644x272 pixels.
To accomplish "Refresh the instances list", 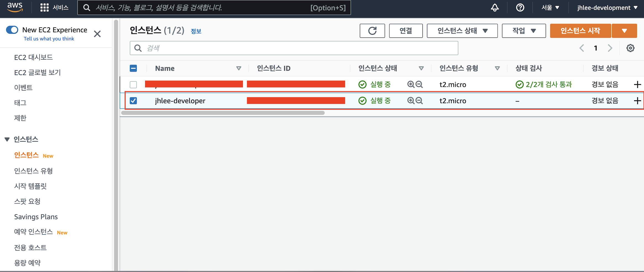I will point(372,31).
